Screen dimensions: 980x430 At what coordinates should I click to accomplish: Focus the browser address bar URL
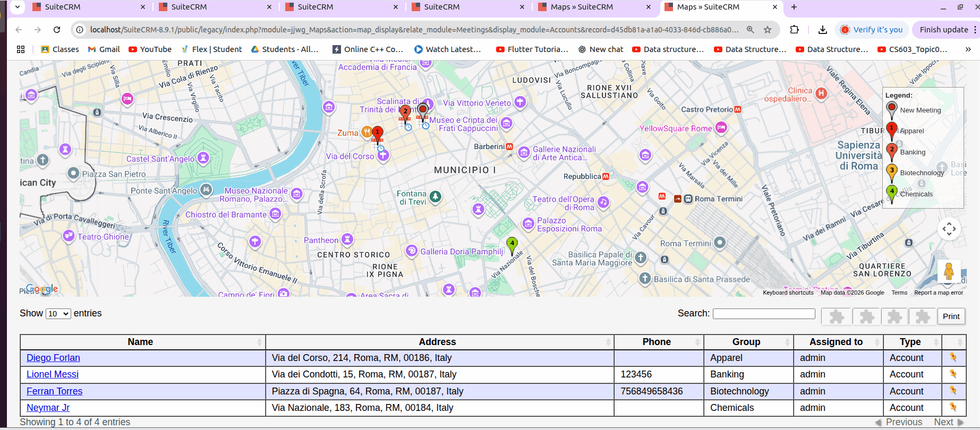pyautogui.click(x=414, y=30)
